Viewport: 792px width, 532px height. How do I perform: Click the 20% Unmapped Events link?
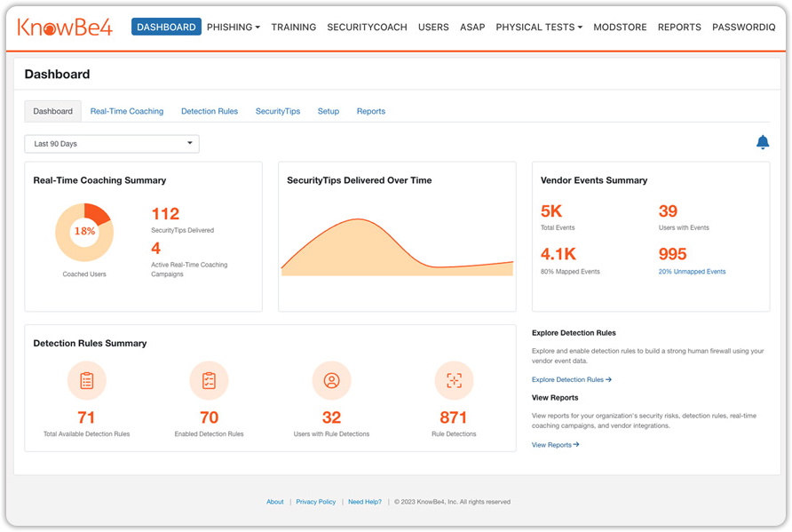(692, 272)
